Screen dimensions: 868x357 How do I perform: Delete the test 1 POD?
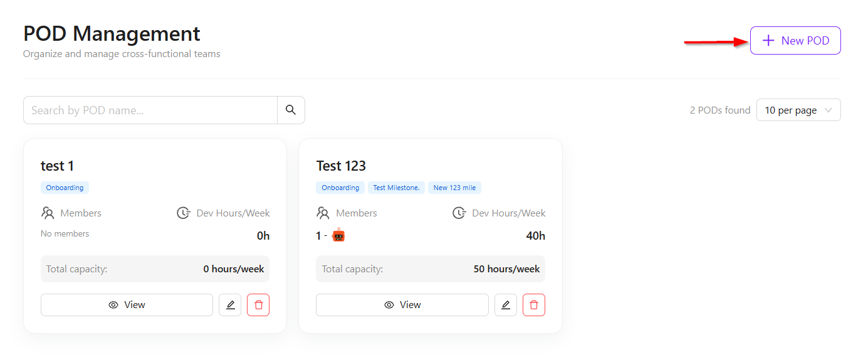258,305
